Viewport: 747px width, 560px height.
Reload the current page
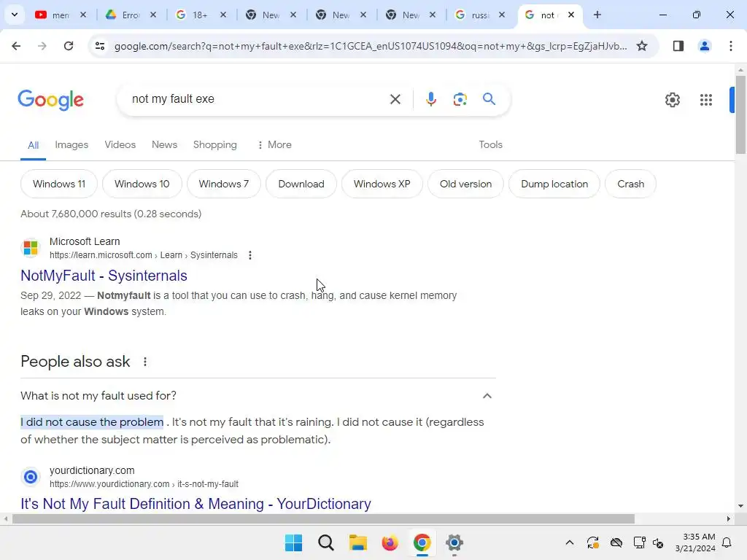coord(69,46)
